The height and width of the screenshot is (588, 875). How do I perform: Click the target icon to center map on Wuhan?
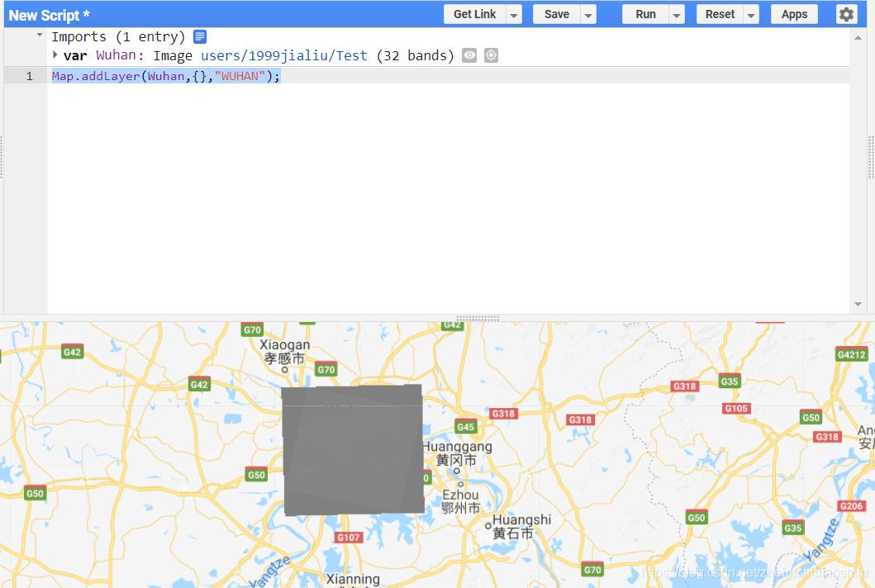click(x=492, y=55)
